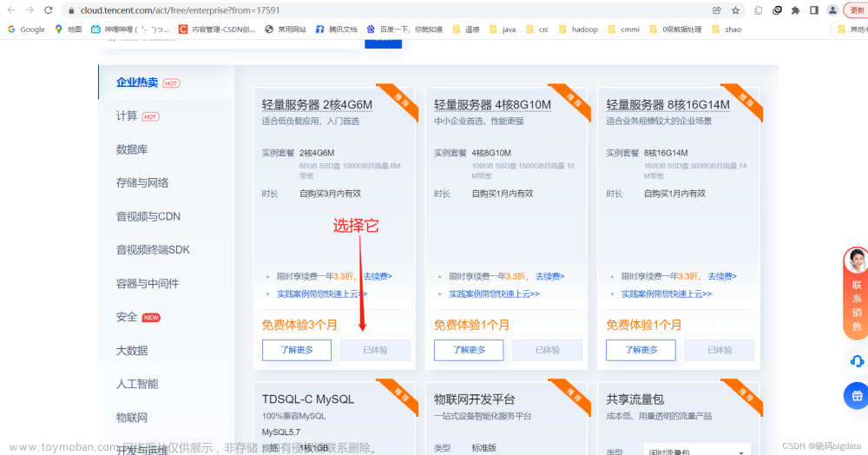This screenshot has width=868, height=455.
Task: Open the cmmi bookmarks folder
Action: (624, 30)
